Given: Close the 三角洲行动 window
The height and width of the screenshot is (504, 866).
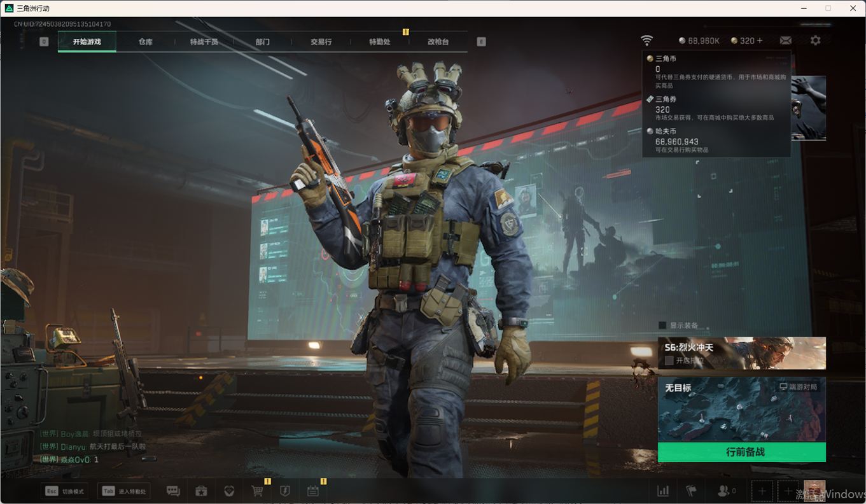Looking at the screenshot, I should [853, 8].
